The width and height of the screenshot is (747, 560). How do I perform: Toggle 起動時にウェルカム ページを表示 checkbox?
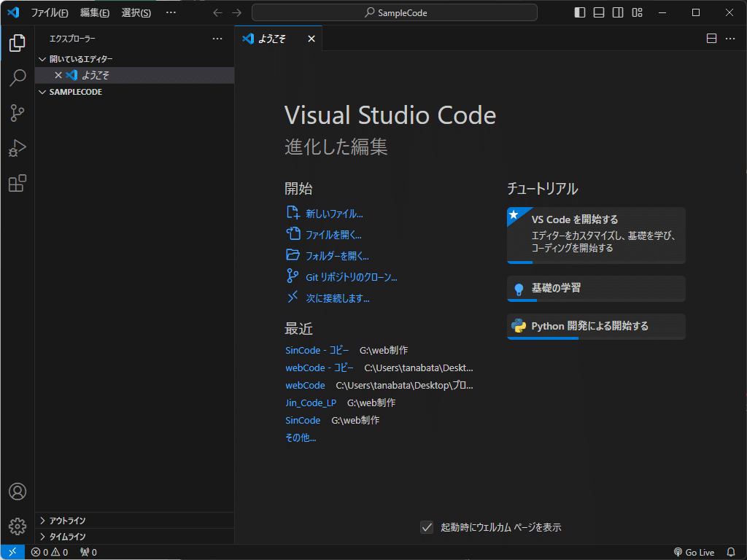[427, 527]
